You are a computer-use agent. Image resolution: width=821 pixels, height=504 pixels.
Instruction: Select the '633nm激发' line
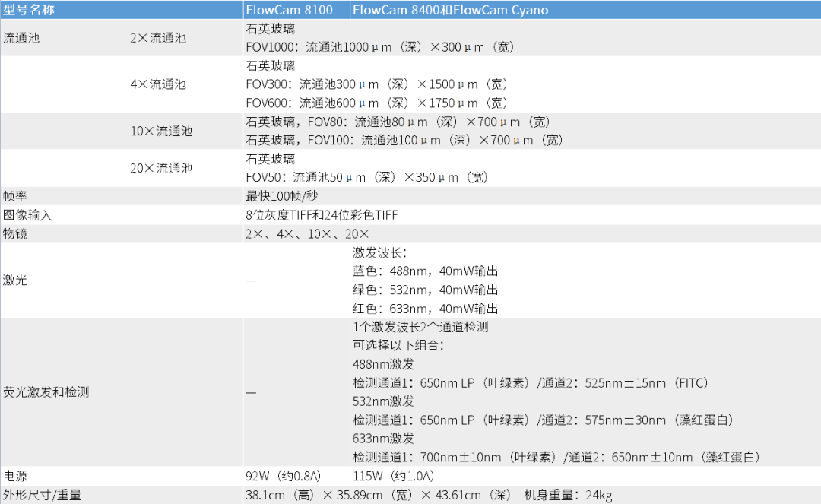[383, 439]
